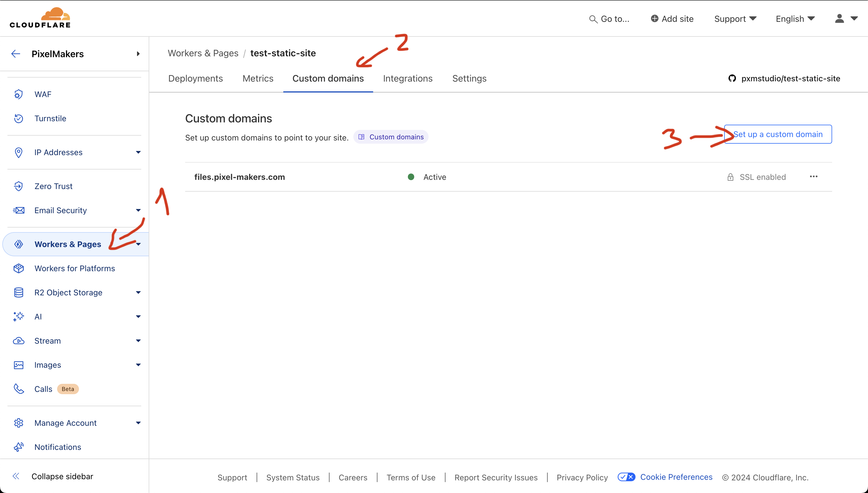Open the Support dropdown in header
868x493 pixels.
(x=735, y=19)
